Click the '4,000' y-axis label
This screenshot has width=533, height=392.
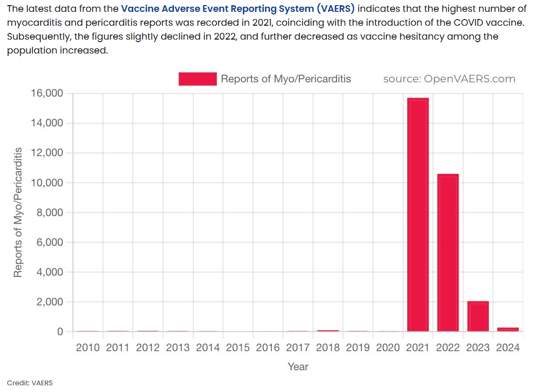tap(50, 272)
